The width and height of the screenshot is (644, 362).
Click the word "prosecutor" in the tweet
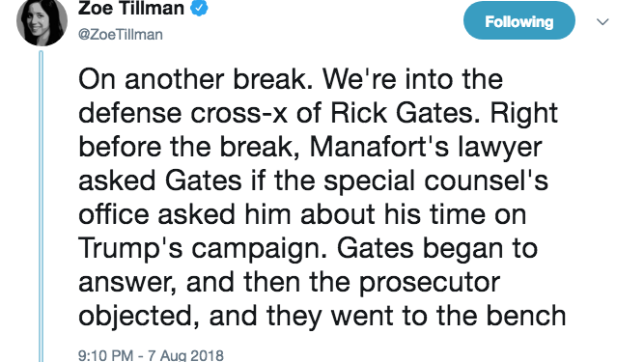click(430, 283)
